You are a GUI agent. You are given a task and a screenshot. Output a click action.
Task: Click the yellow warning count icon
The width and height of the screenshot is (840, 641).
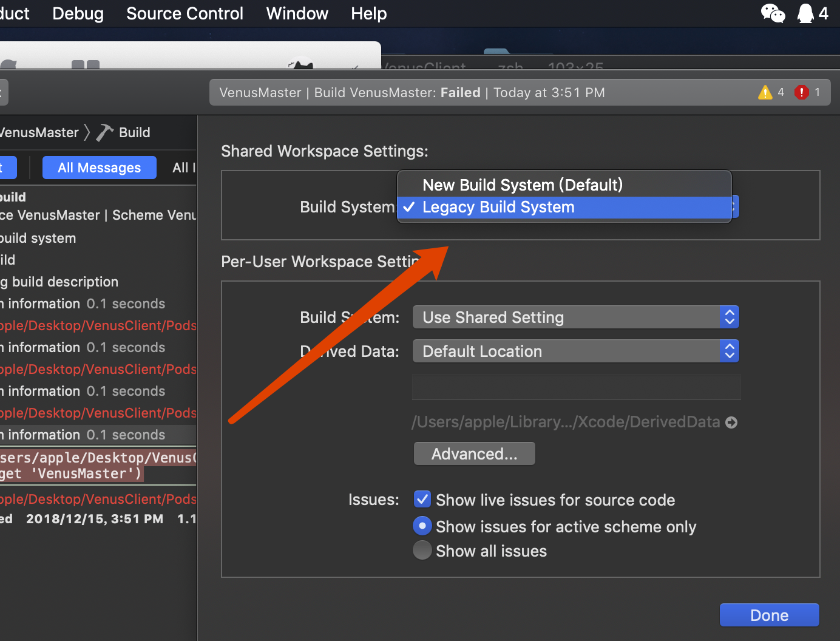[765, 92]
